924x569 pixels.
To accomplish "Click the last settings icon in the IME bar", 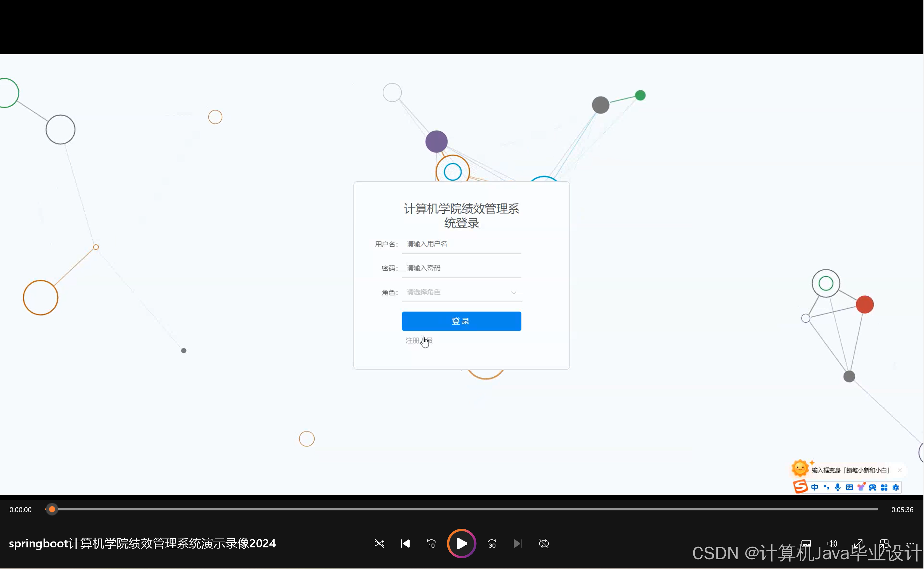I will 896,487.
